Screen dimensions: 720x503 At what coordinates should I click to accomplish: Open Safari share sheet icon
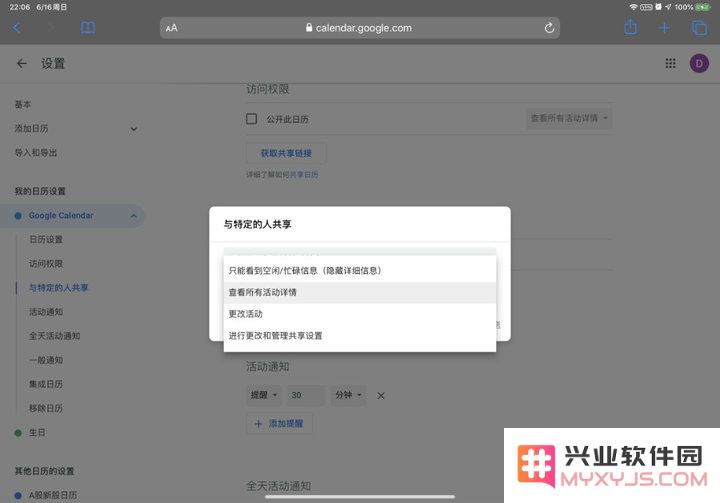tap(631, 27)
